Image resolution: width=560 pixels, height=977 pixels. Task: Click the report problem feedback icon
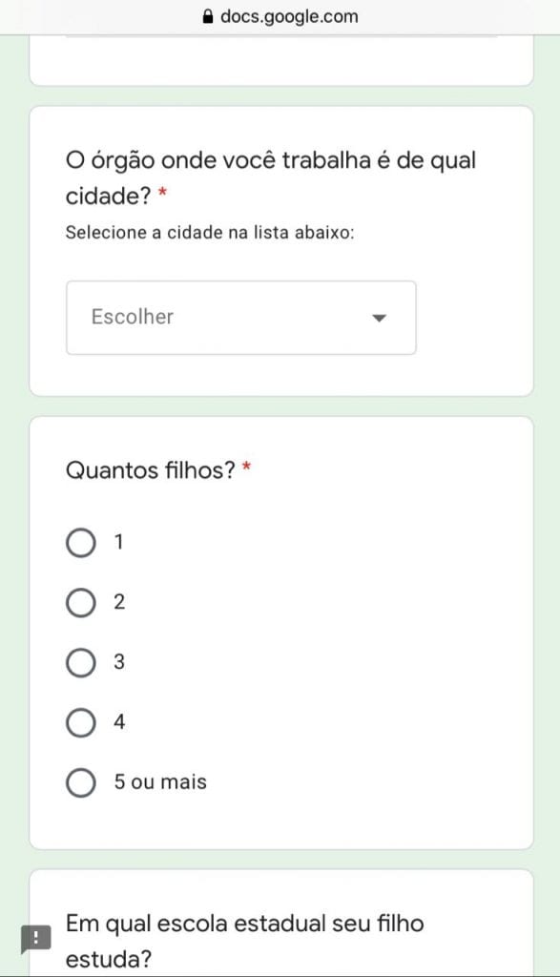click(x=35, y=939)
